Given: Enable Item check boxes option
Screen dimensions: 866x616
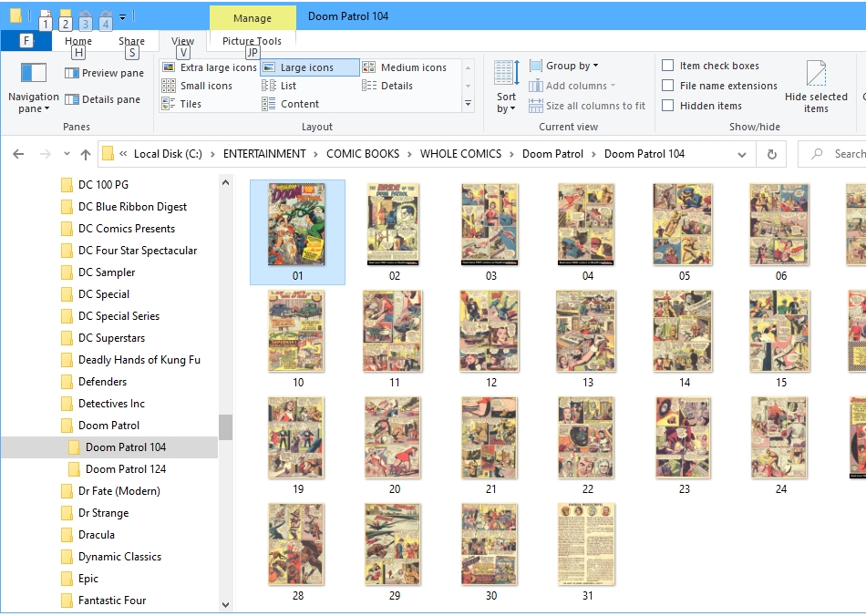Looking at the screenshot, I should (667, 66).
